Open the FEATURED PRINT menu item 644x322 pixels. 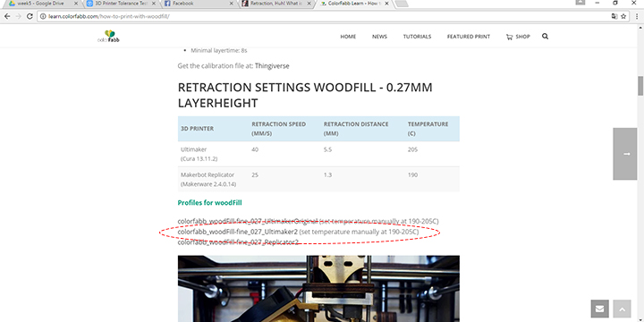468,37
